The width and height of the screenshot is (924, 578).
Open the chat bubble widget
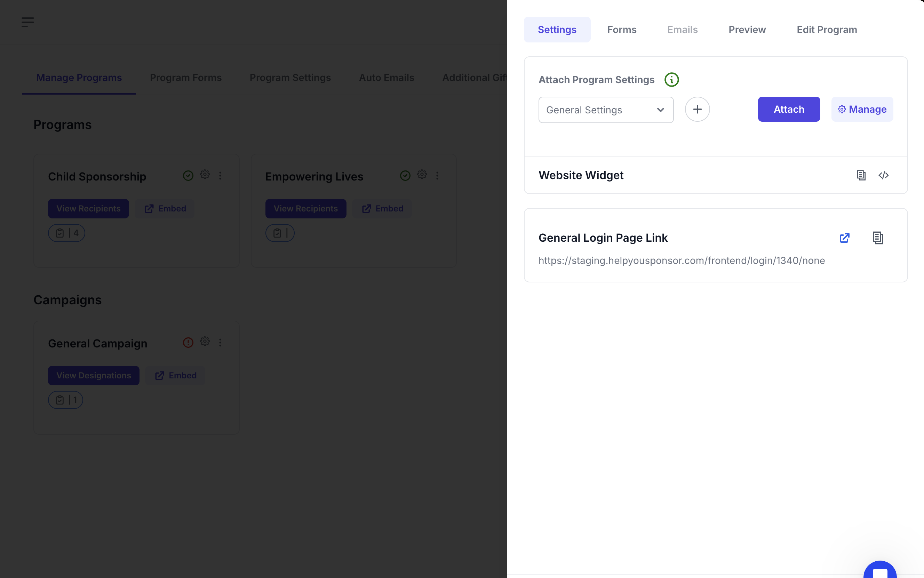880,571
